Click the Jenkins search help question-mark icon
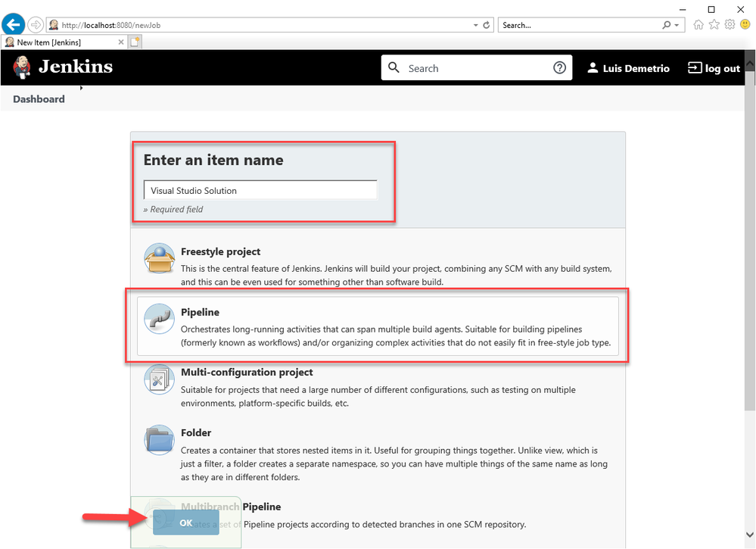 559,67
